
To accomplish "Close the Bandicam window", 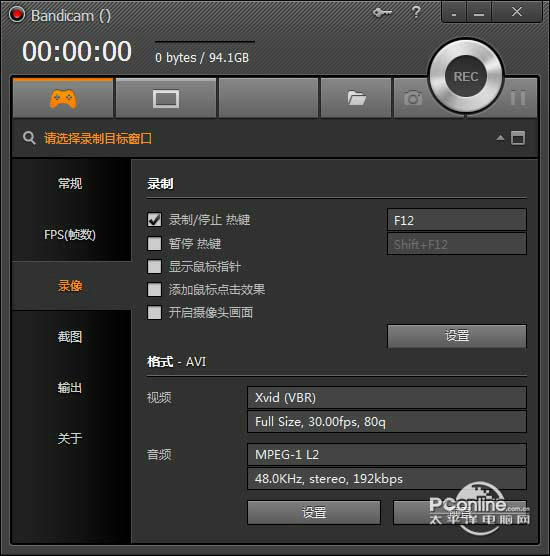I will 517,12.
